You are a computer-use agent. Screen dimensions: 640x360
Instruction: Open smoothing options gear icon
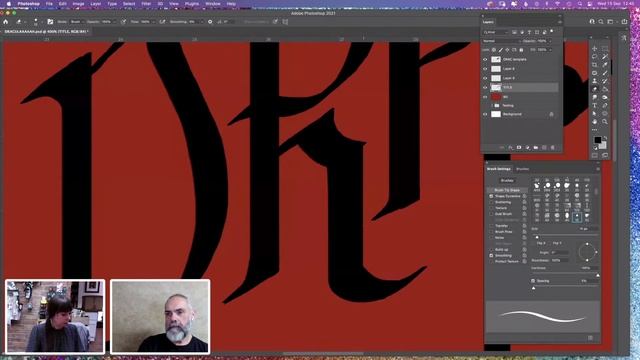click(210, 22)
